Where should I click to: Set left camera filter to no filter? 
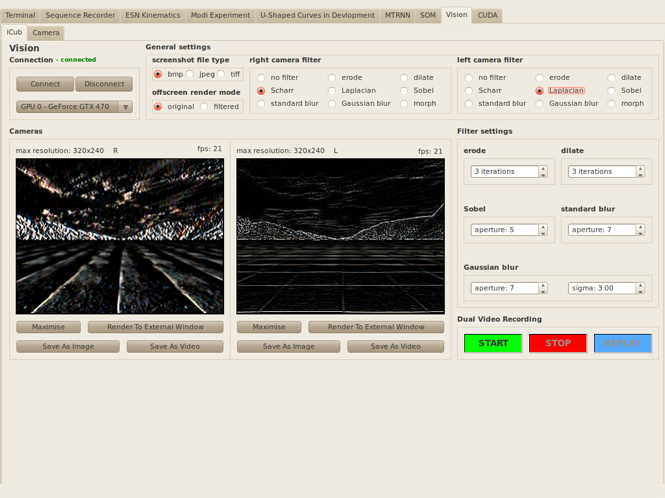click(469, 78)
